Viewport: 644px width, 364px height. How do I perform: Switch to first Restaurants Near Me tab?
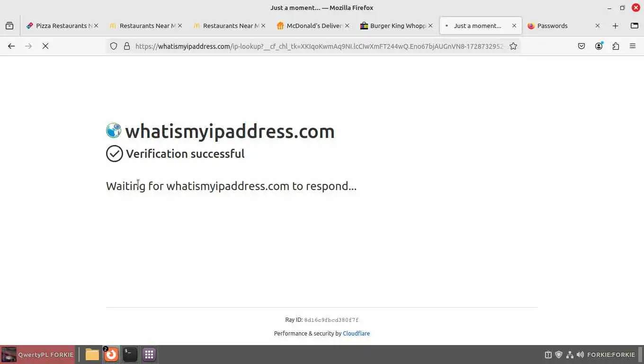click(x=145, y=26)
